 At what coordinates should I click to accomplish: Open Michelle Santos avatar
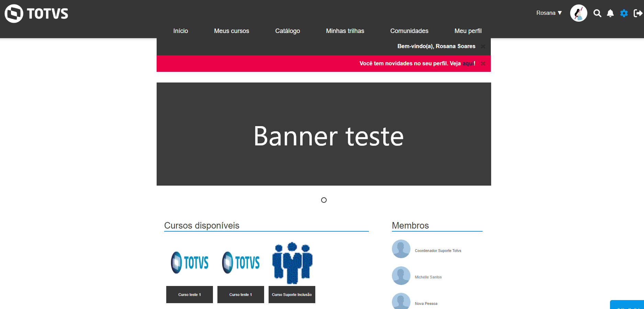pos(401,276)
